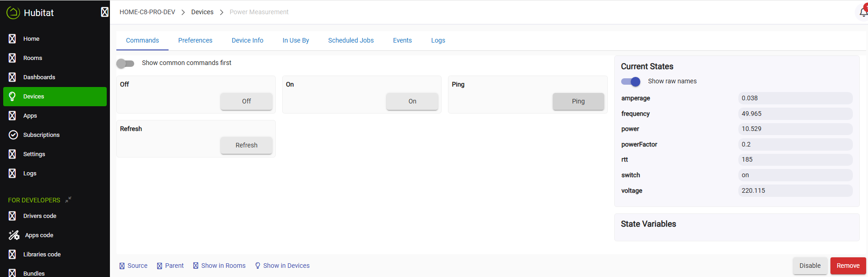Switch to the Preferences tab
This screenshot has width=868, height=277.
click(x=195, y=40)
